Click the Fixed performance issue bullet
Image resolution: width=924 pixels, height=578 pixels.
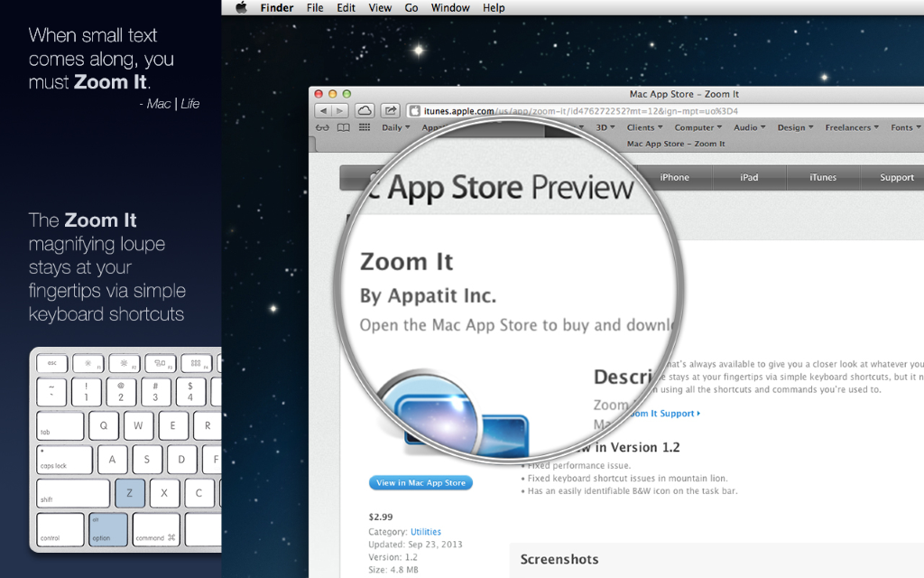click(576, 465)
